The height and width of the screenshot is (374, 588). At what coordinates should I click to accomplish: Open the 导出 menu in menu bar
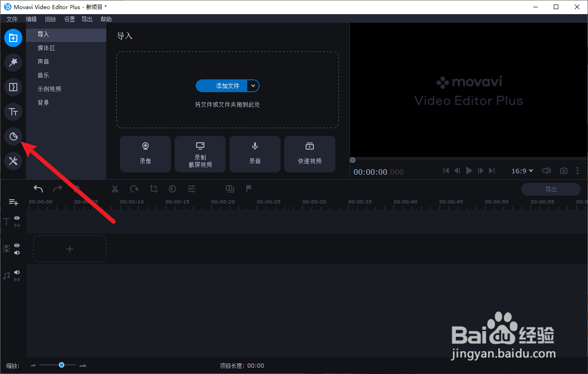[87, 19]
